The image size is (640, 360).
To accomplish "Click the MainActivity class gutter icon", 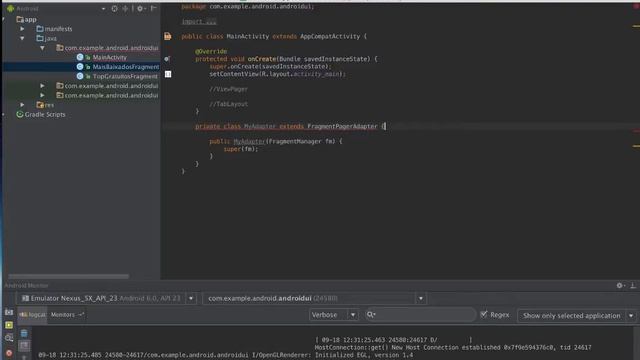I will point(168,36).
